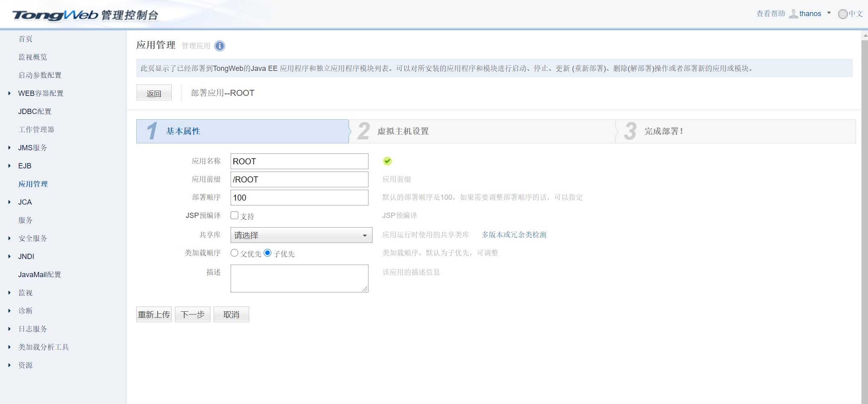Expand the WEB容器配置 sidebar node
Screen dimensions: 868x404
[9, 93]
